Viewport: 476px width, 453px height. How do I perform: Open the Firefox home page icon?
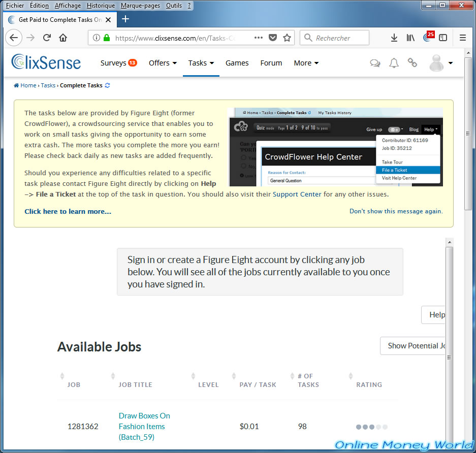(x=63, y=38)
